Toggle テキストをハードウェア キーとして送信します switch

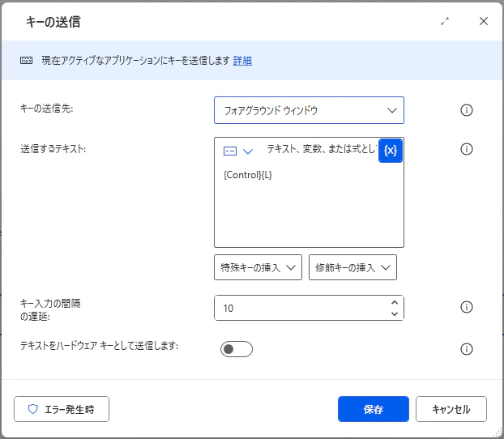coord(237,349)
